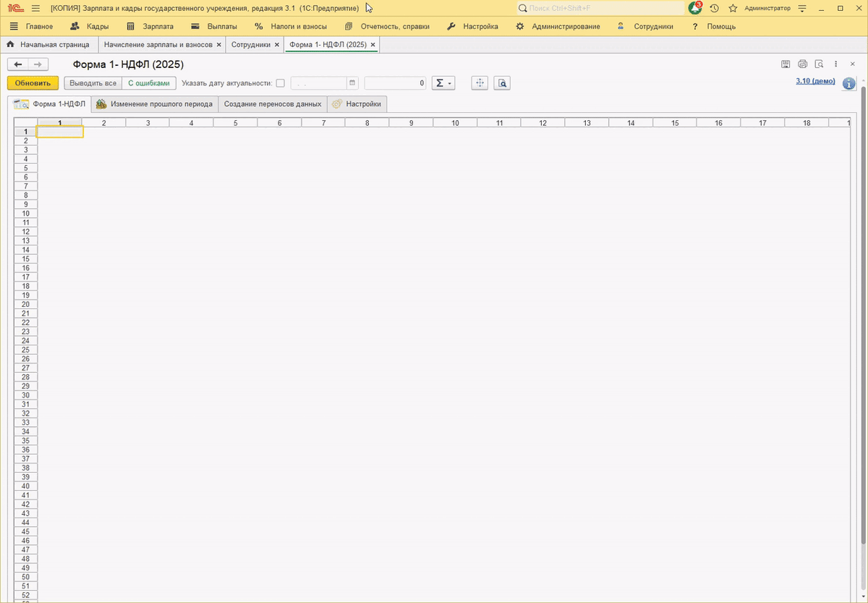The height and width of the screenshot is (603, 868).
Task: Switch to Начальная страница tab
Action: point(48,45)
